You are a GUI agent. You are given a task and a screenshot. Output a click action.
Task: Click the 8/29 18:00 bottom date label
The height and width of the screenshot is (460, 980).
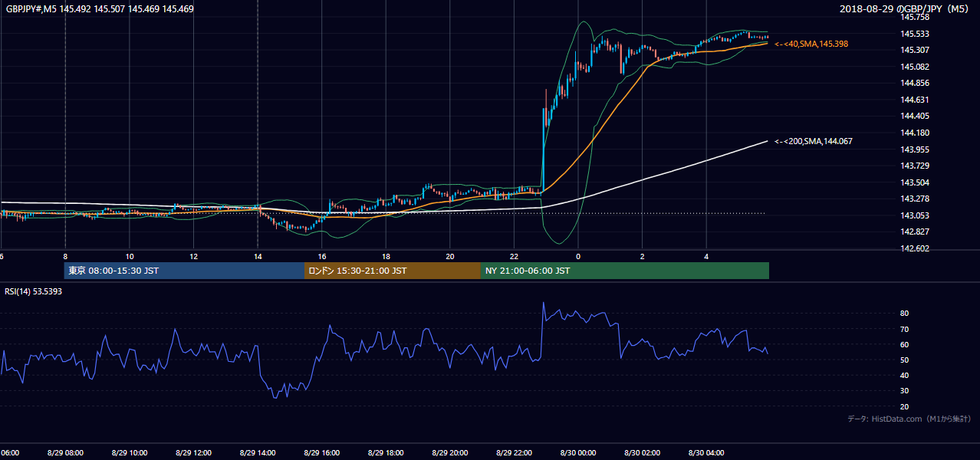tap(386, 453)
